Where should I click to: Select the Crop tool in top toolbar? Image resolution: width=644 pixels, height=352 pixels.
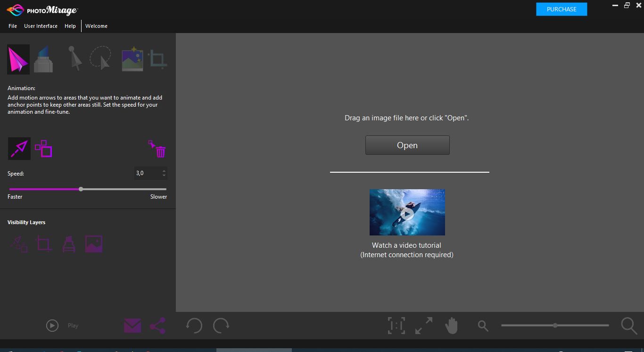click(157, 59)
